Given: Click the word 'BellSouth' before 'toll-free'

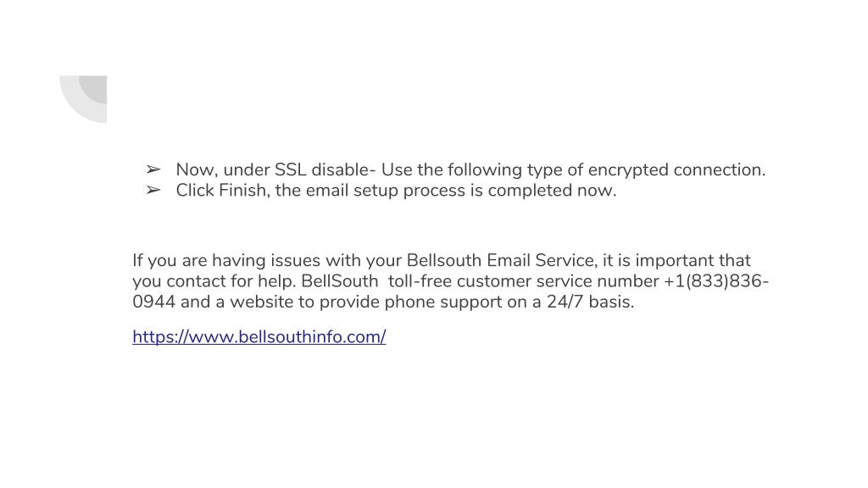Looking at the screenshot, I should (340, 281).
